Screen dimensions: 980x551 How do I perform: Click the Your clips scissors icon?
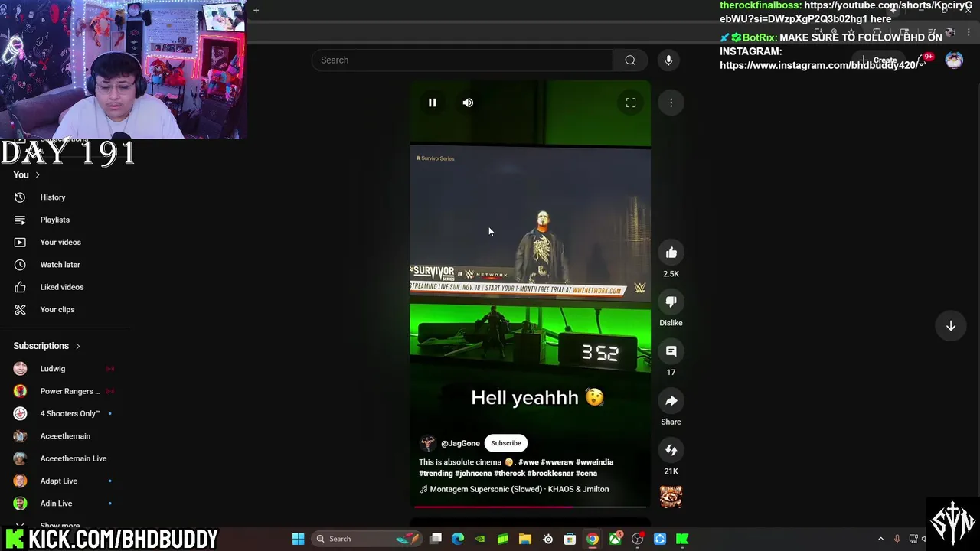[x=20, y=309]
